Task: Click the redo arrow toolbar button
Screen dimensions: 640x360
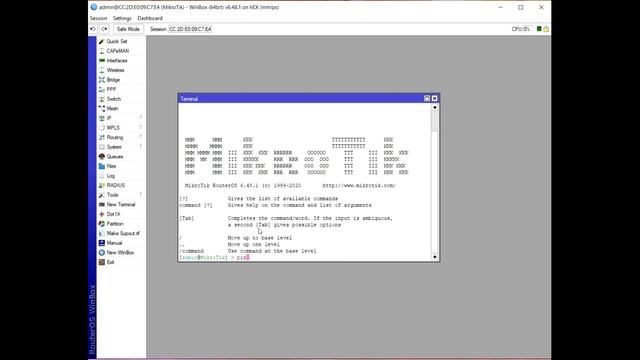Action: click(x=104, y=29)
